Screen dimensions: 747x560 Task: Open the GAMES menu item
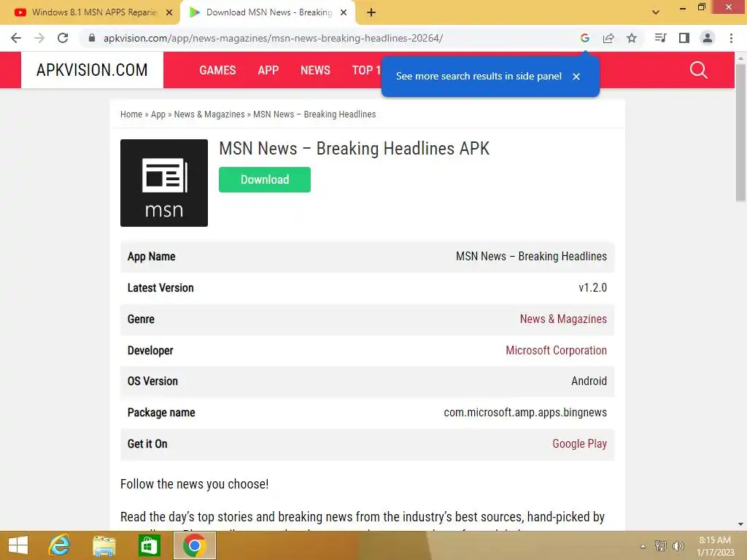[217, 71]
